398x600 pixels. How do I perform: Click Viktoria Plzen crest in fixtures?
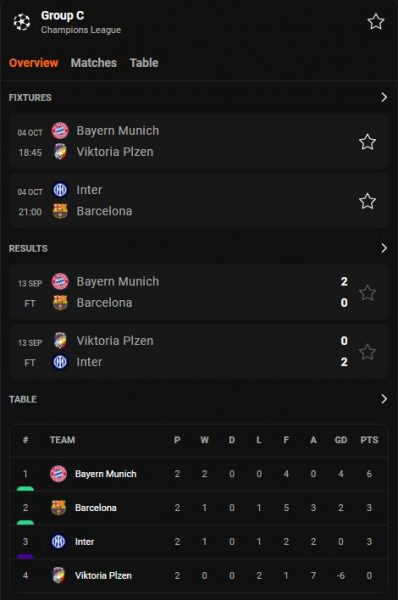click(x=60, y=152)
